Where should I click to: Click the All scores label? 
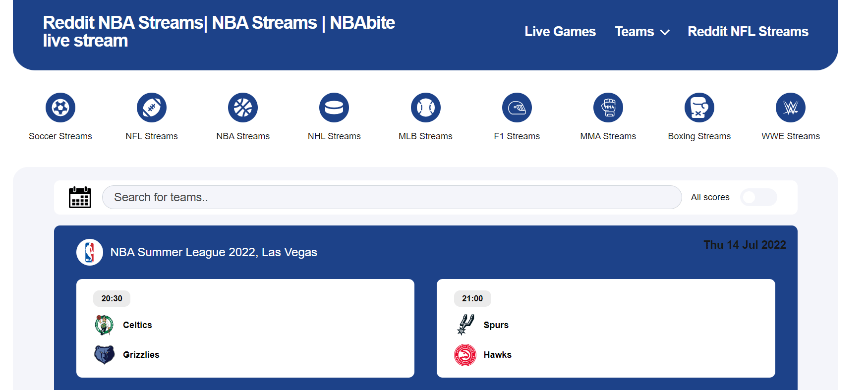(x=710, y=197)
